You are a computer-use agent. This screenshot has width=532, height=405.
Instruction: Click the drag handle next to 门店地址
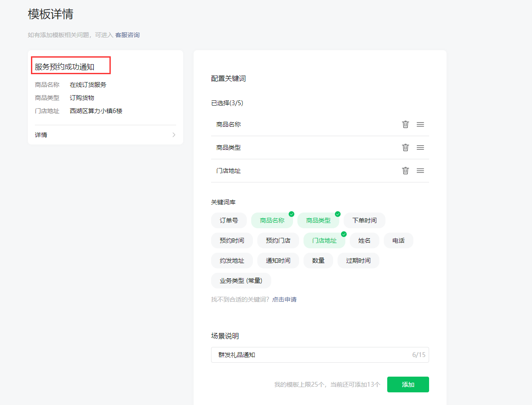pos(420,171)
